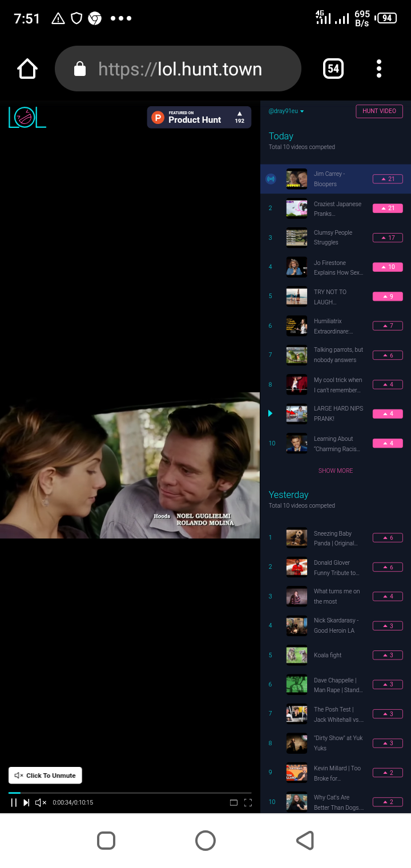
Task: Select Learning About Charming Racis title
Action: tap(337, 444)
